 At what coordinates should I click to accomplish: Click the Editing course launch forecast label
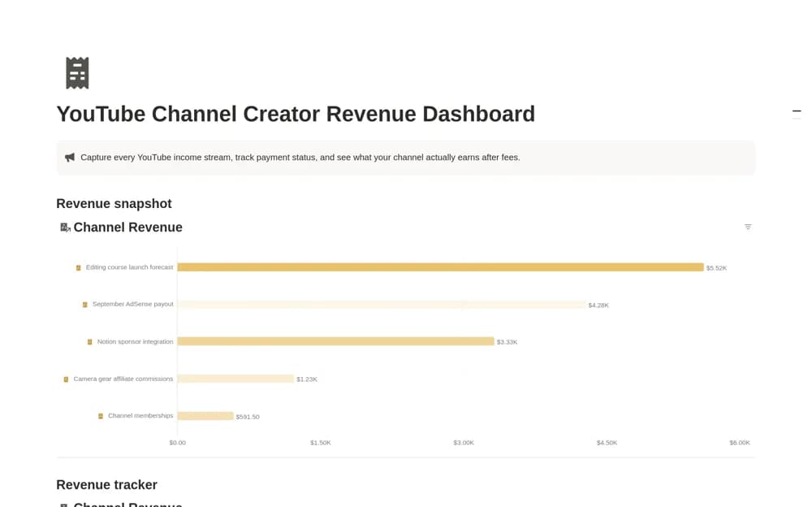129,267
